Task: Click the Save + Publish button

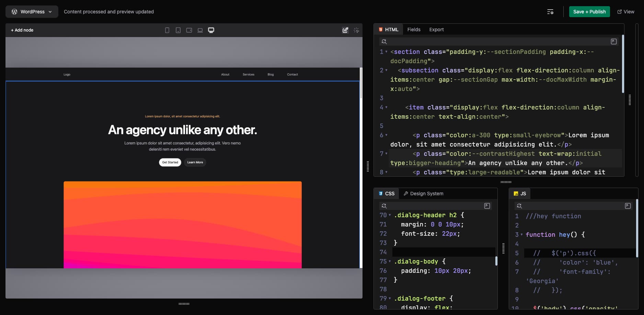Action: coord(589,12)
